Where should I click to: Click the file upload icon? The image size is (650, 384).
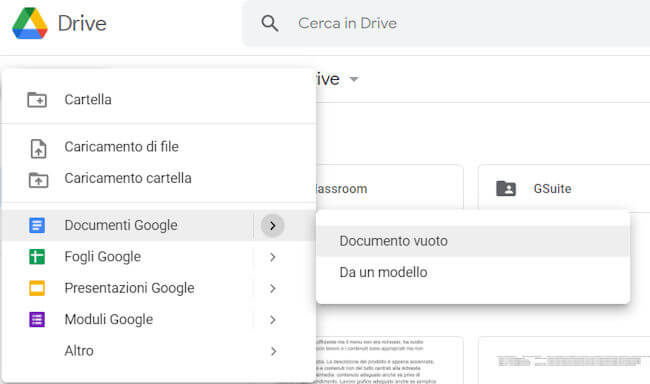[38, 148]
